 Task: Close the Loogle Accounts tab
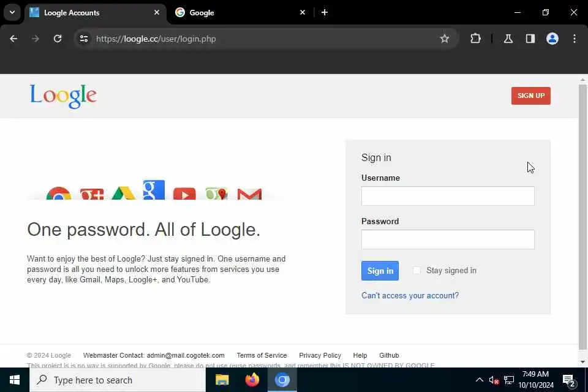pos(157,12)
